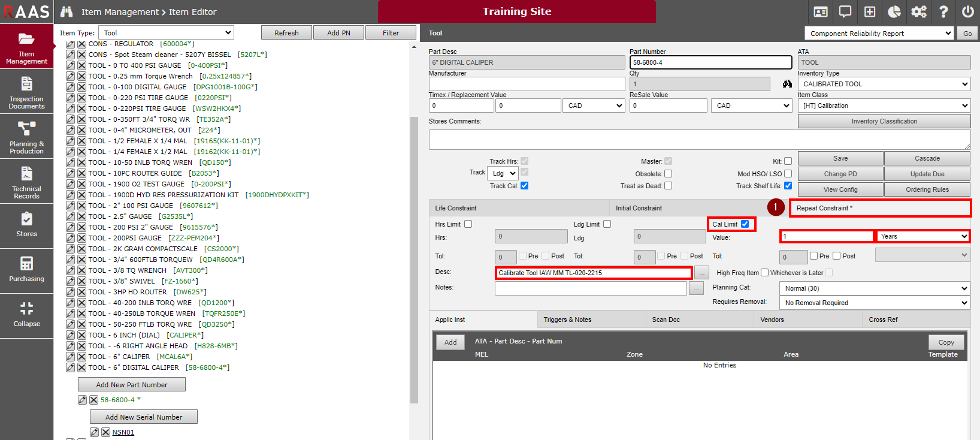
Task: Open the Planning Cat Normal (30) dropdown
Action: coord(875,288)
